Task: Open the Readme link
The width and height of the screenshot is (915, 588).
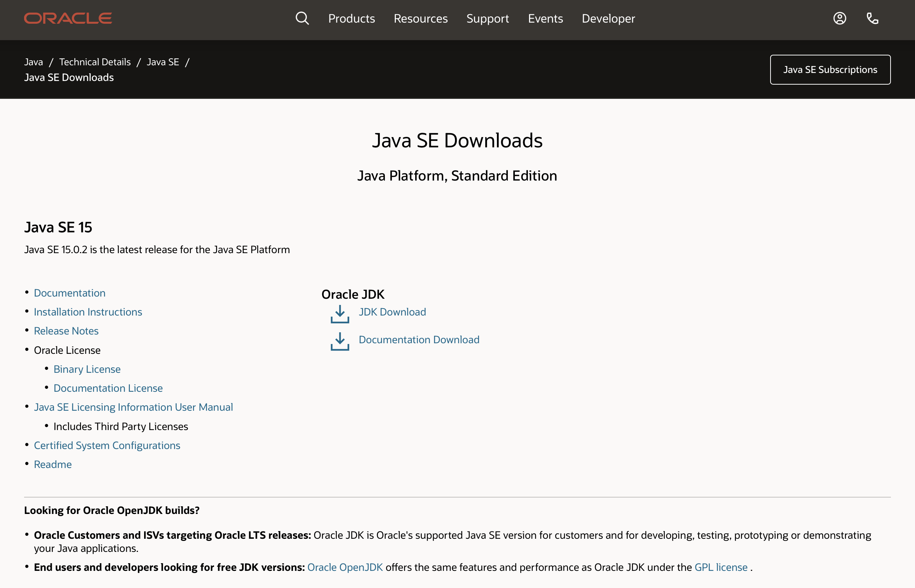Action: (53, 465)
